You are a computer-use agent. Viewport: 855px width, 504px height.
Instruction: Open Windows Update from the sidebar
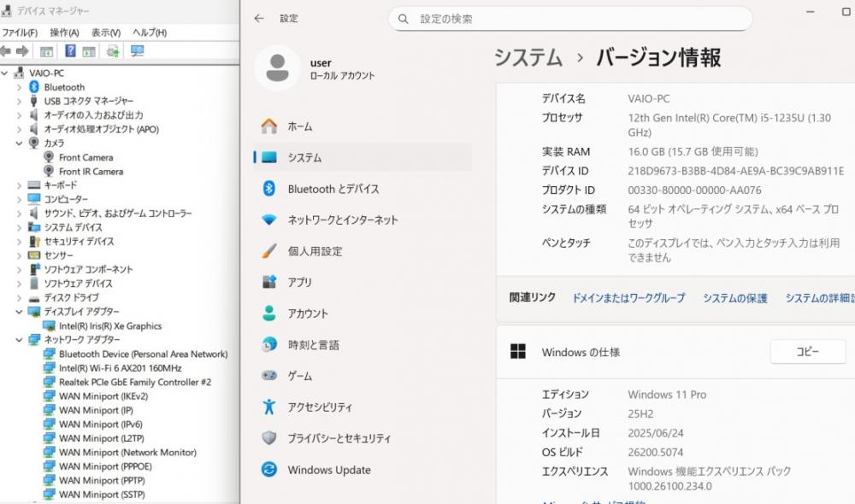(328, 470)
